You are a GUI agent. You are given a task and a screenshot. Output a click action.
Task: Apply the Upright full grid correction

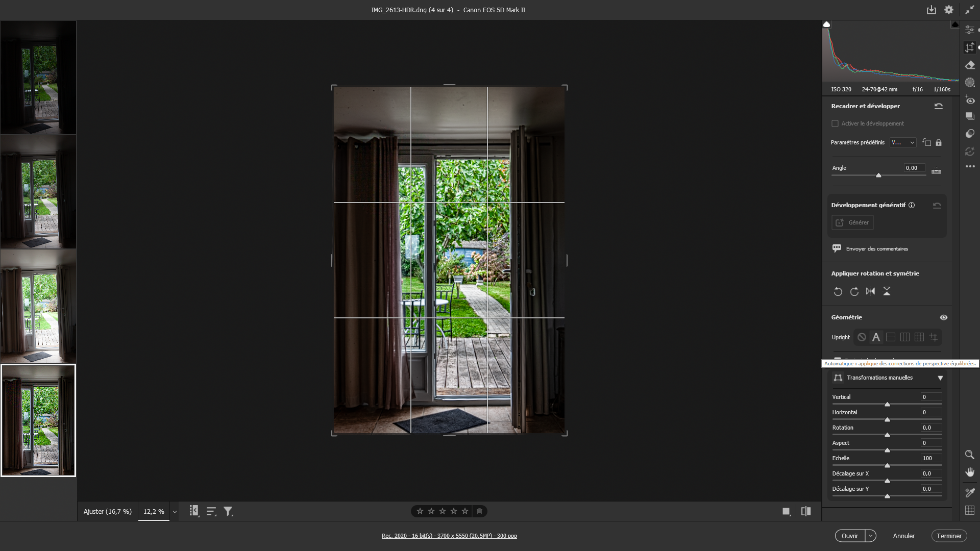click(919, 337)
